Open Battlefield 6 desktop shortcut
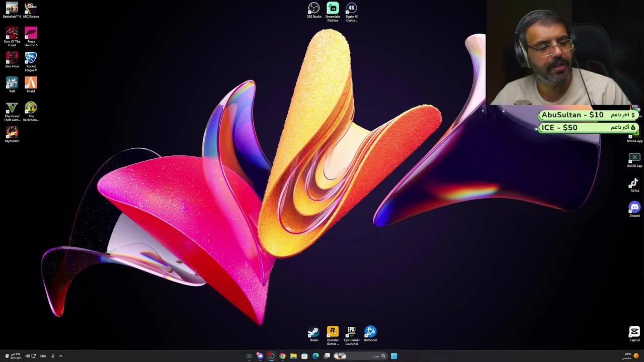The image size is (644, 362). [x=12, y=11]
